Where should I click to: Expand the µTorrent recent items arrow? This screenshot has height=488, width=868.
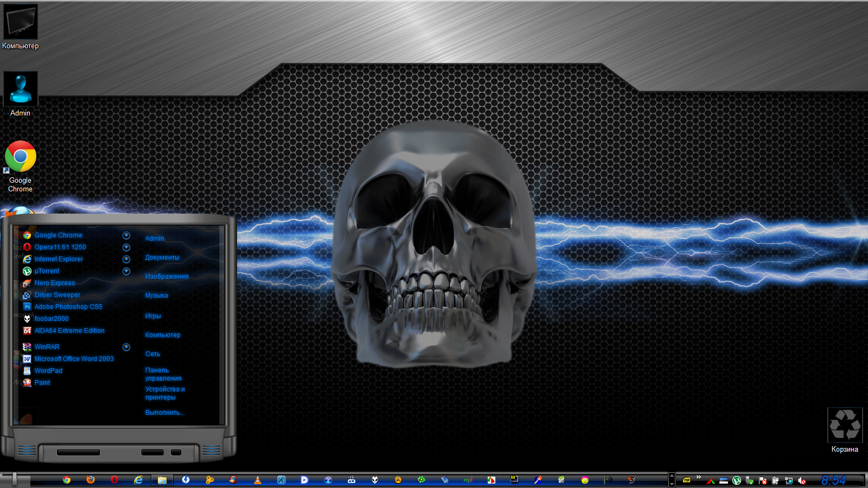click(126, 271)
